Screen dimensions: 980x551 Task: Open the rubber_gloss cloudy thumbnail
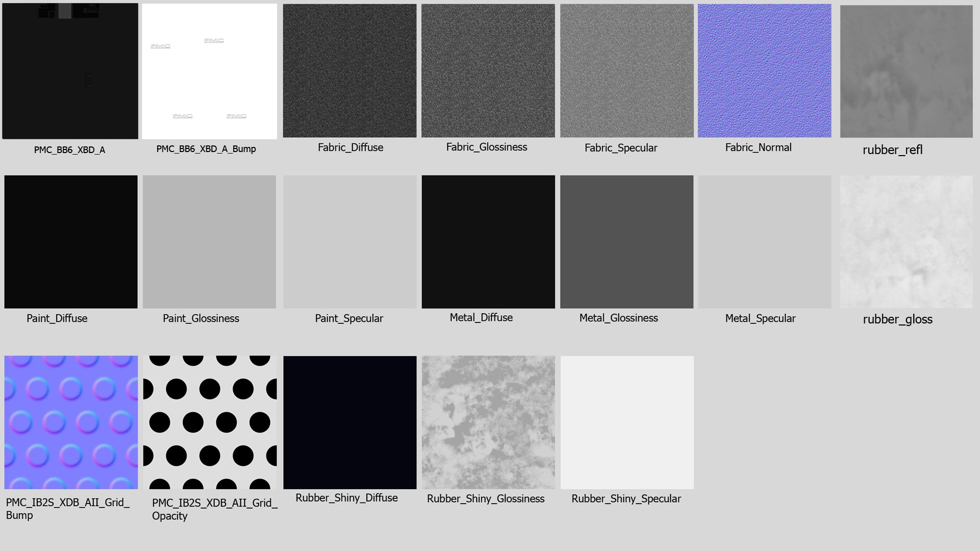click(x=906, y=241)
